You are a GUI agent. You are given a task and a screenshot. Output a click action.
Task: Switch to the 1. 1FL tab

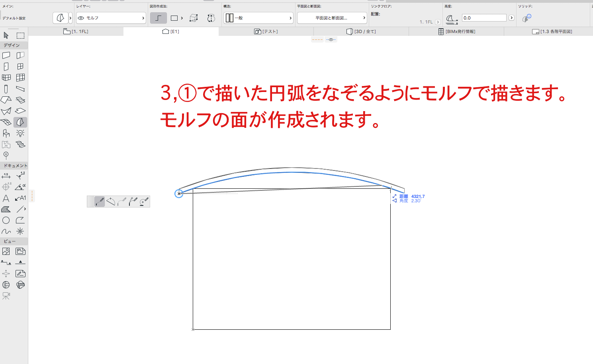point(76,31)
